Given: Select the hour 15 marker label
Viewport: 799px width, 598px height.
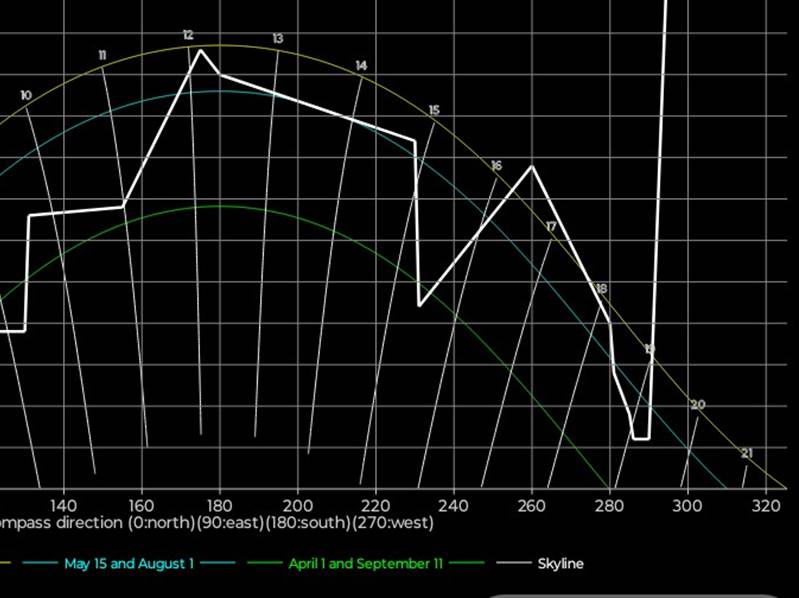Looking at the screenshot, I should (434, 110).
